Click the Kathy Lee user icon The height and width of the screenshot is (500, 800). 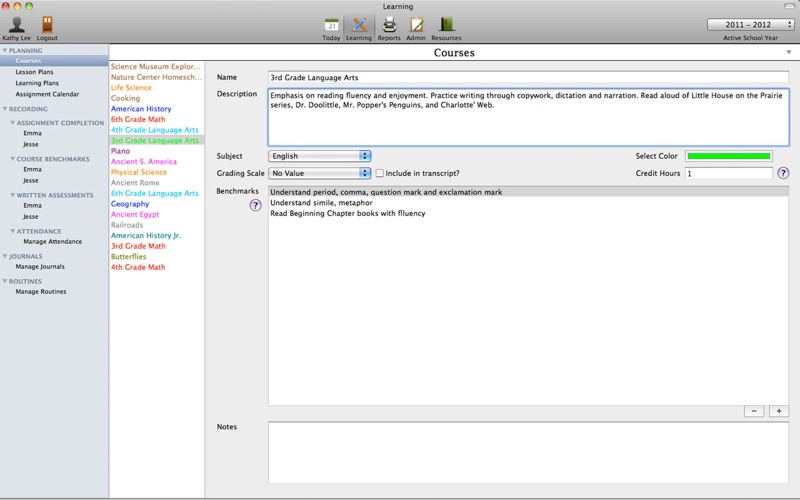pos(17,24)
